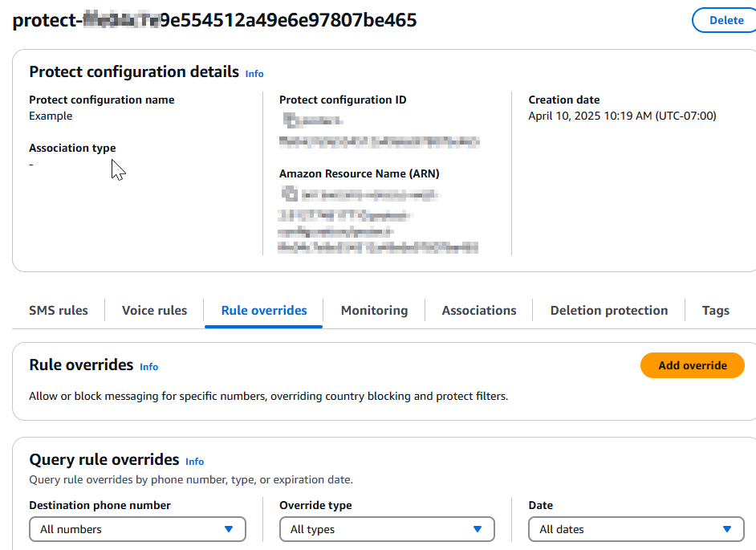Image resolution: width=756 pixels, height=550 pixels.
Task: Open the Deletion protection tab
Action: click(609, 311)
